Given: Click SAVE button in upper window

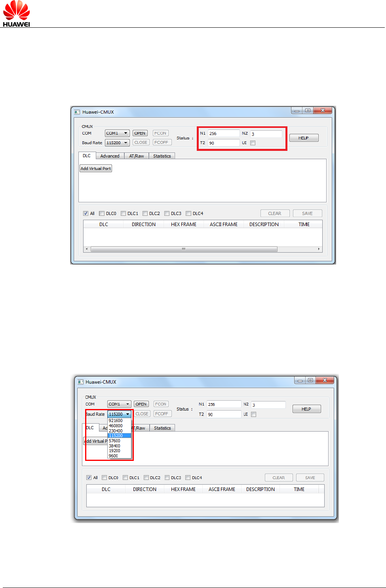Looking at the screenshot, I should [x=307, y=213].
